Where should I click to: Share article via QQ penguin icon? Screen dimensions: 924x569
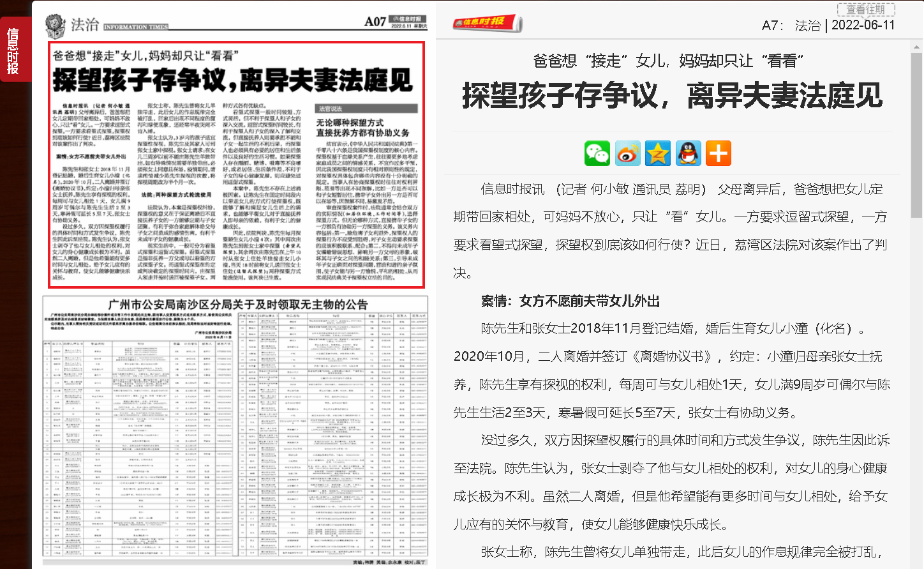click(x=688, y=153)
